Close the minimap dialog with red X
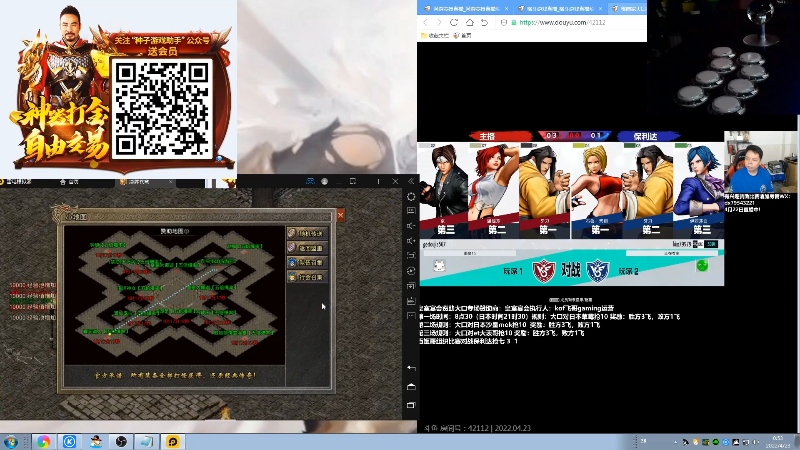This screenshot has width=800, height=450. click(x=340, y=216)
